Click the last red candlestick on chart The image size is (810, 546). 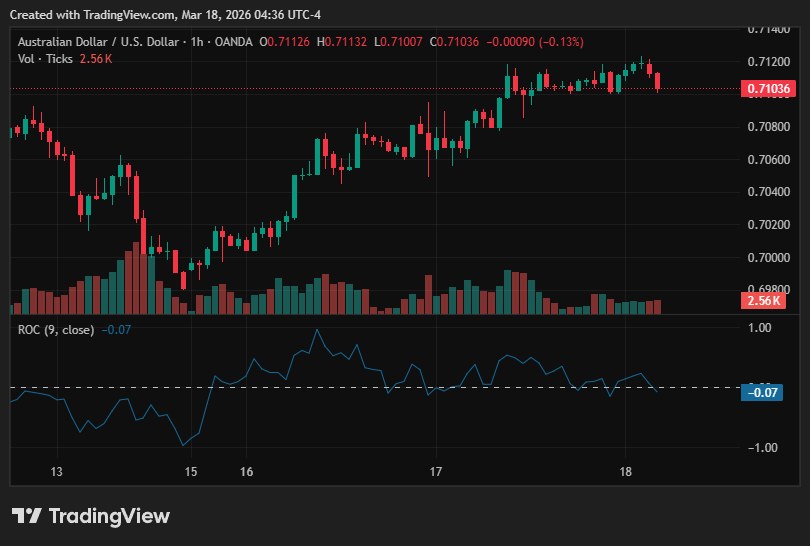click(658, 82)
